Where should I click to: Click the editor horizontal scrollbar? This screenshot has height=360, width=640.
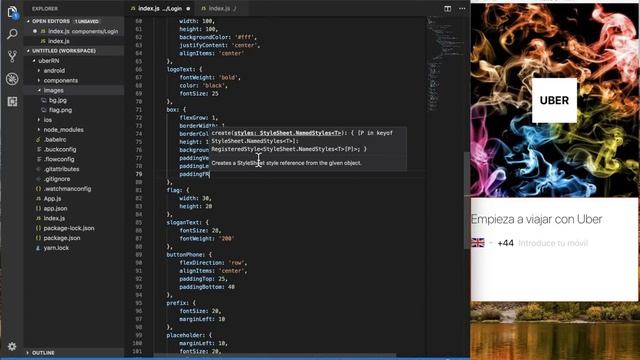point(274,356)
